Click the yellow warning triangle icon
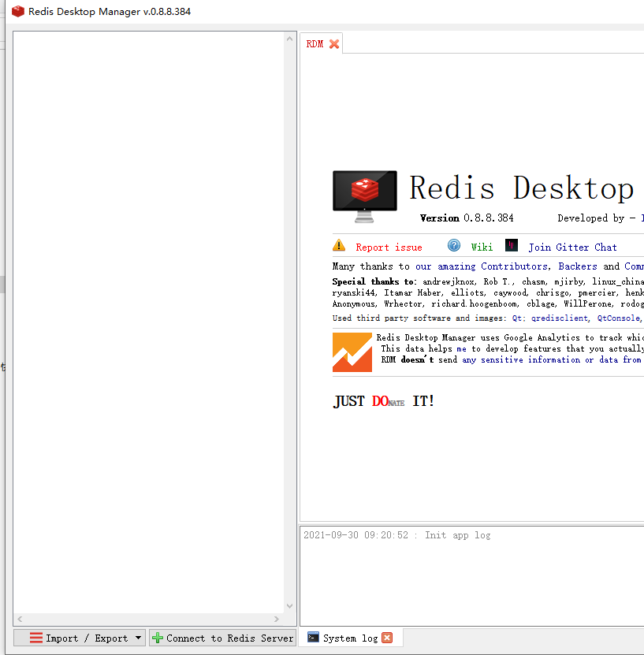The width and height of the screenshot is (644, 655). [x=339, y=245]
